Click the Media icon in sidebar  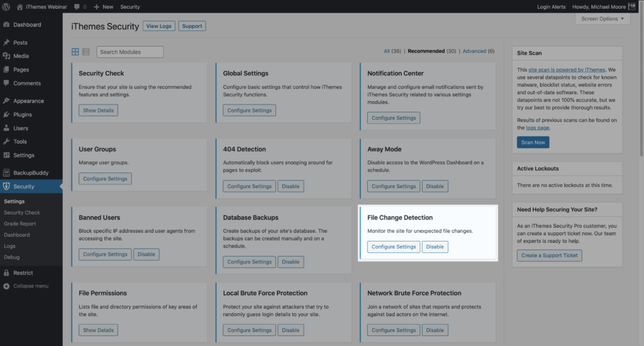point(6,56)
